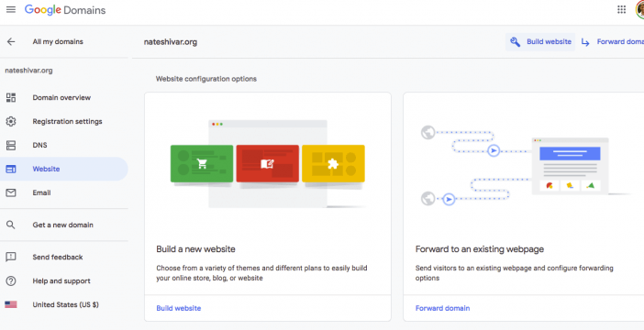644x330 pixels.
Task: Click the Domain overview dashboard icon
Action: coord(11,98)
